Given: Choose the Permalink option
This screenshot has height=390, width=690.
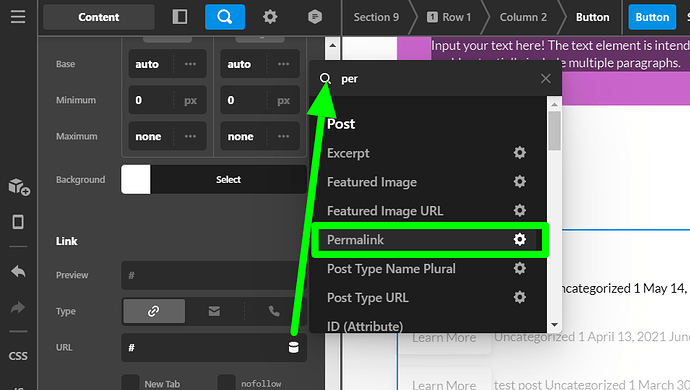Looking at the screenshot, I should pos(355,240).
